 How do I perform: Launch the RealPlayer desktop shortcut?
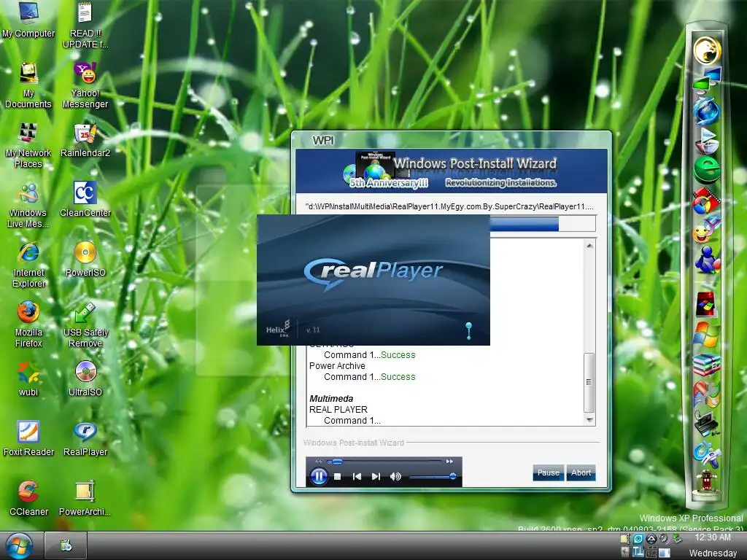click(x=85, y=438)
